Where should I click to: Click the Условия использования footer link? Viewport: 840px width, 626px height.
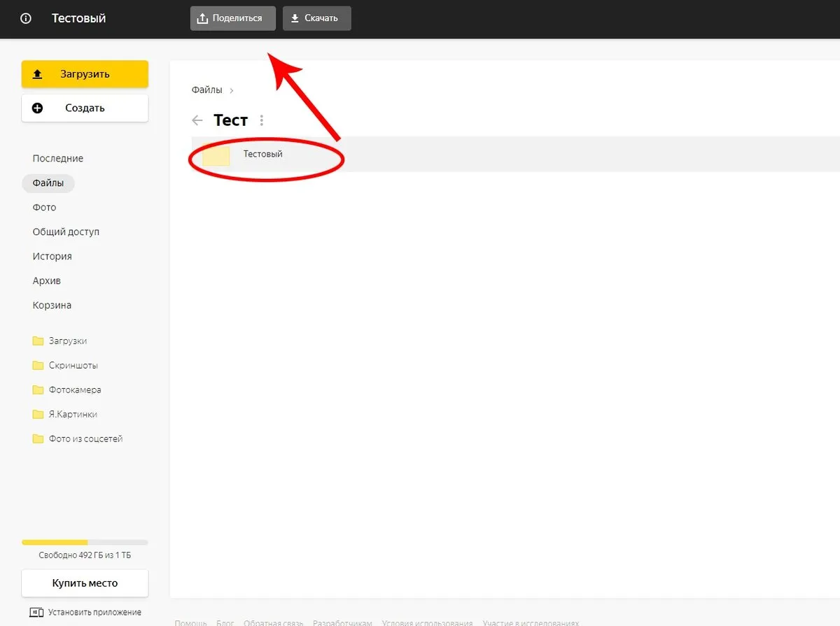[427, 623]
